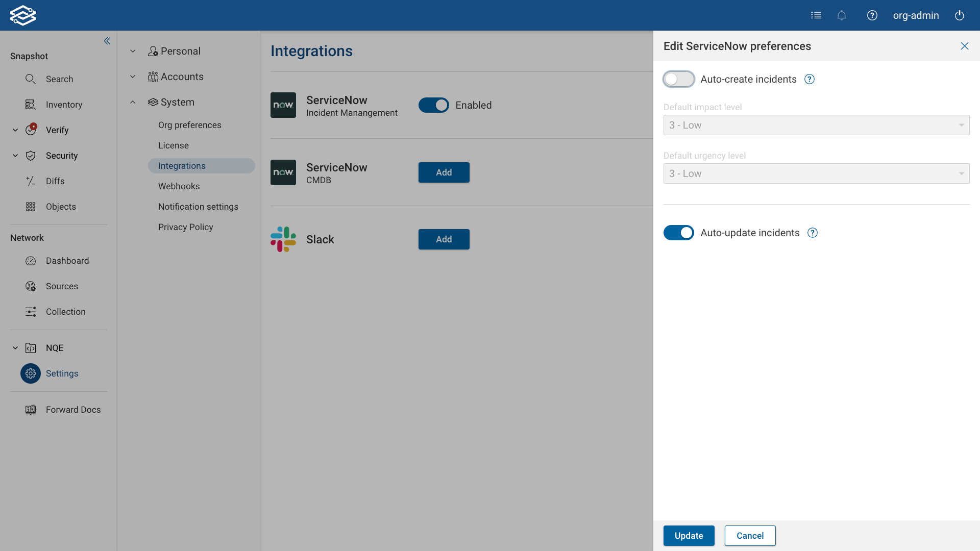
Task: Select the Sources icon under Network
Action: pos(30,286)
